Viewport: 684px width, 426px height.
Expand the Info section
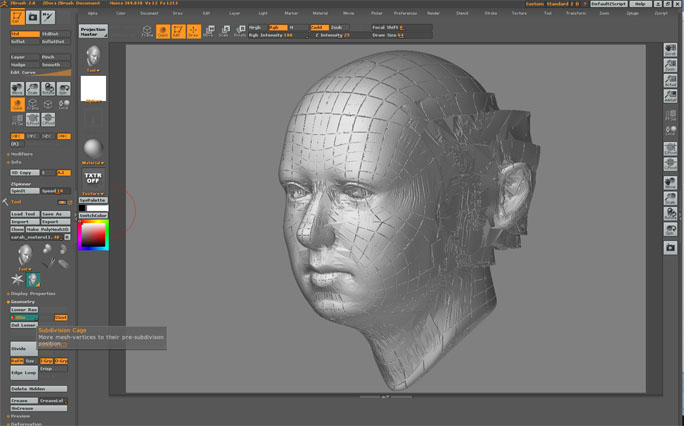pyautogui.click(x=14, y=162)
